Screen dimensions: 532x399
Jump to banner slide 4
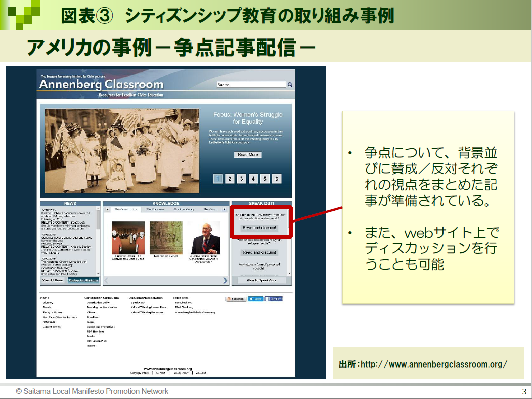(253, 179)
